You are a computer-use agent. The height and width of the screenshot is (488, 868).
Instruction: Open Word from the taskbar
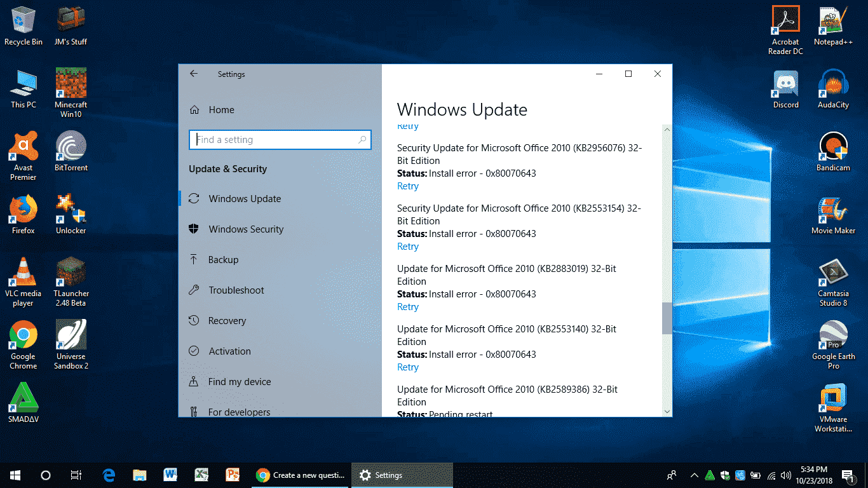pyautogui.click(x=170, y=475)
